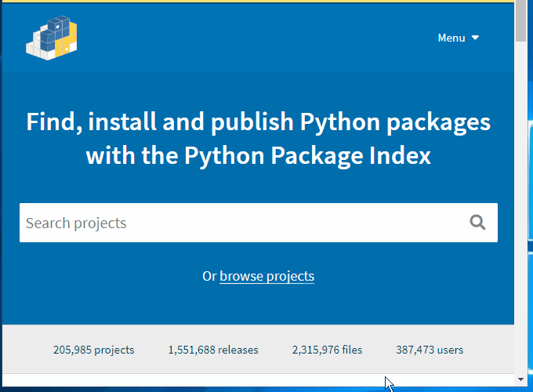Click the 2,315,976 files statistic
The height and width of the screenshot is (392, 533).
(x=328, y=350)
